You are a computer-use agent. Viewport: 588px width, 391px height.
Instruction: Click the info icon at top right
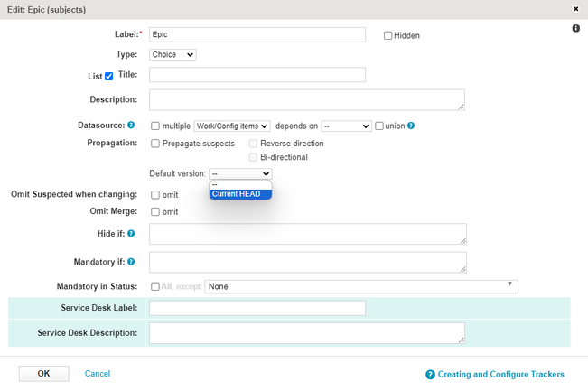576,28
